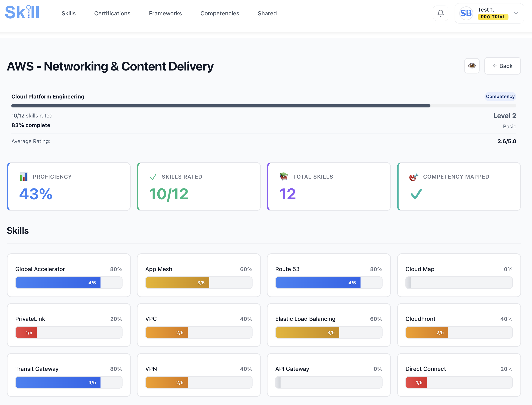Navigate to Competencies
This screenshot has height=405, width=532.
(220, 13)
